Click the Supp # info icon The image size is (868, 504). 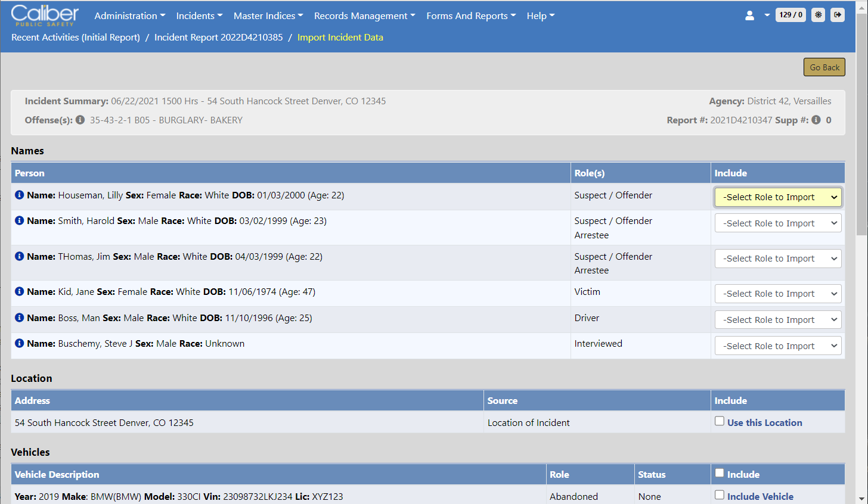(816, 120)
